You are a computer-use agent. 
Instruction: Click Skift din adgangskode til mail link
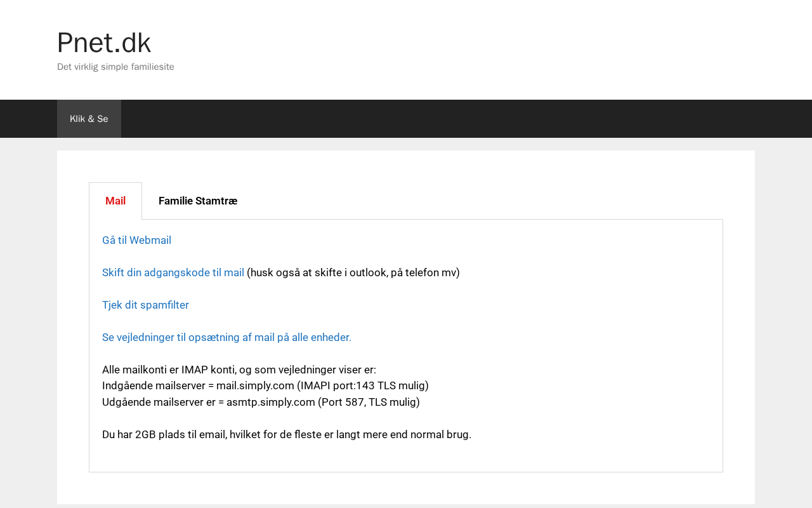(x=173, y=272)
